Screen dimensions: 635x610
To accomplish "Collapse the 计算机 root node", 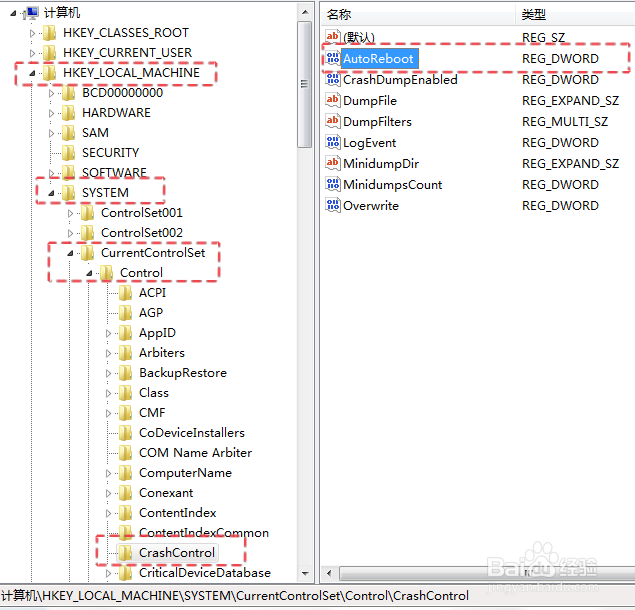I will pos(13,13).
